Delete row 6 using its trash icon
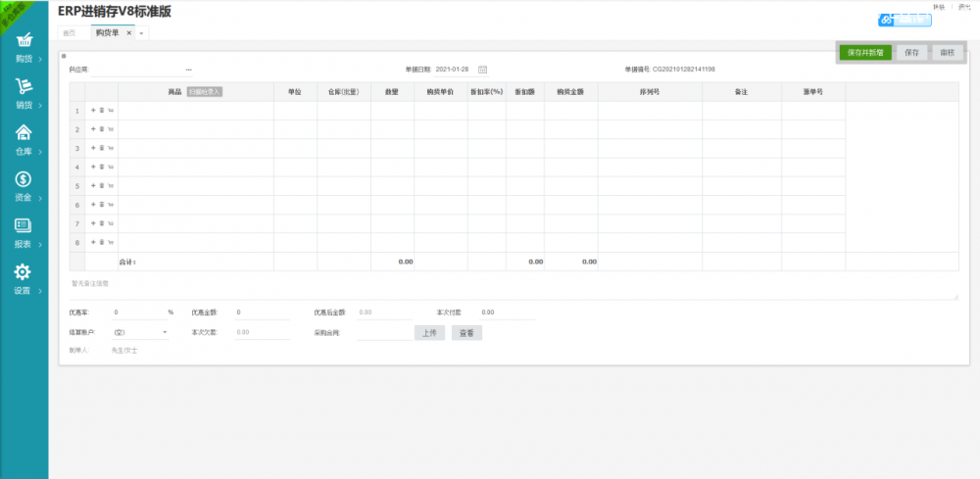The image size is (980, 479). point(101,204)
